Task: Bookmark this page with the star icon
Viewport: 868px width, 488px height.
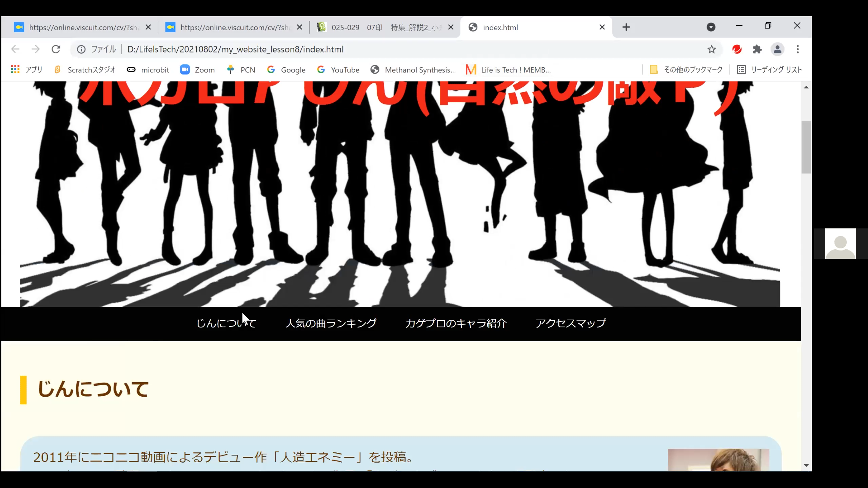Action: 711,49
